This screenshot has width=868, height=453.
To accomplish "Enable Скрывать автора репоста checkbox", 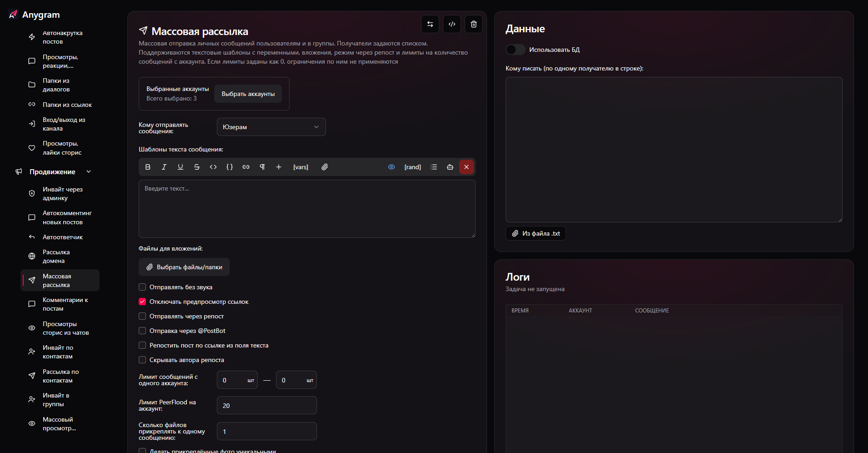I will coord(142,360).
